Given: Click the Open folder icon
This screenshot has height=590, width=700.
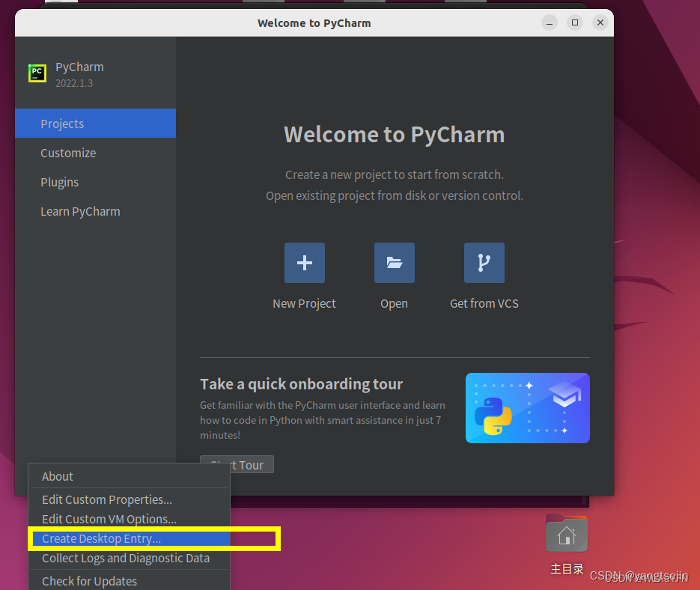Looking at the screenshot, I should tap(395, 263).
